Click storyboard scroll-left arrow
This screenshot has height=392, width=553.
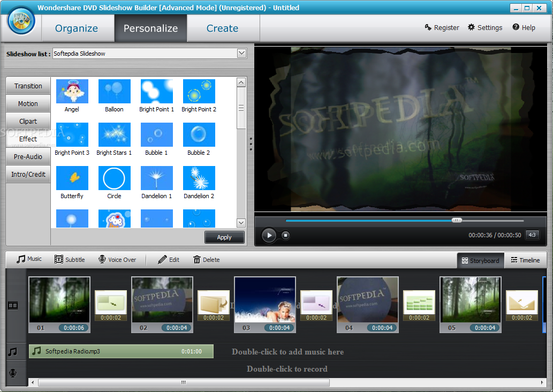[33, 382]
